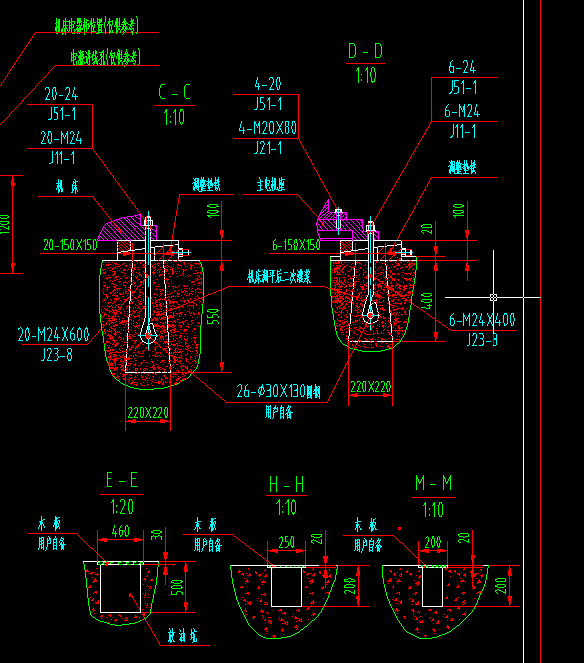Select the 'M - M' section title
This screenshot has width=584, height=663.
click(x=433, y=482)
